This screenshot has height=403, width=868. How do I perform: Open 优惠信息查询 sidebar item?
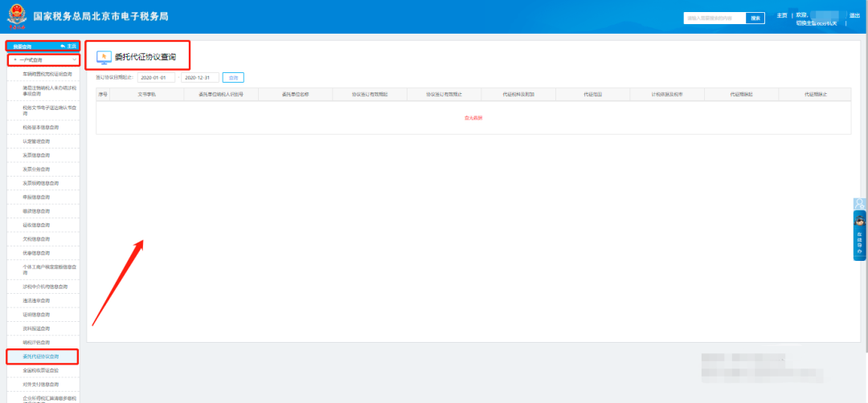click(x=36, y=253)
